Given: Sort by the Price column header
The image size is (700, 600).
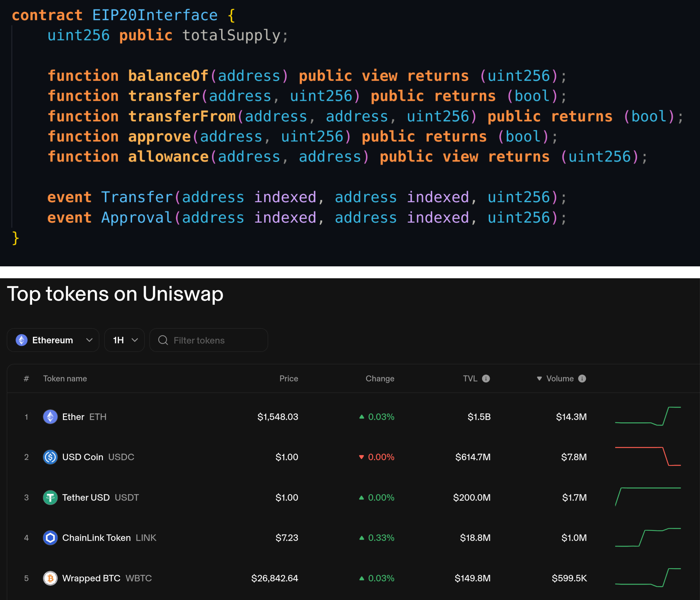Looking at the screenshot, I should click(x=288, y=378).
